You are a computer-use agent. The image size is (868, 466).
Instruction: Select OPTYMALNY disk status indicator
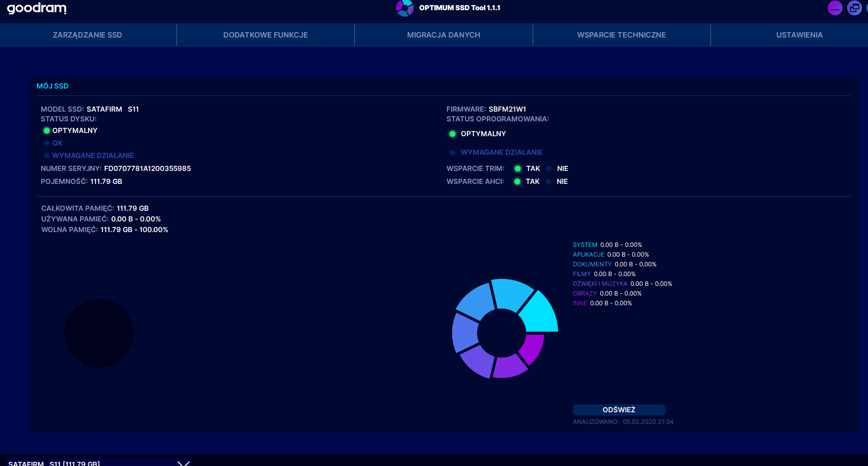[x=46, y=131]
